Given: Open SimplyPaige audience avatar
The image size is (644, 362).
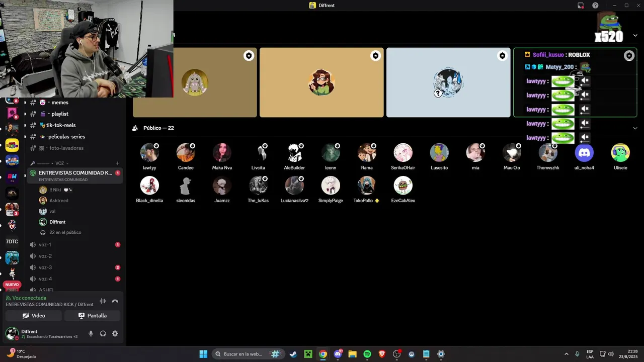Looking at the screenshot, I should point(331,186).
